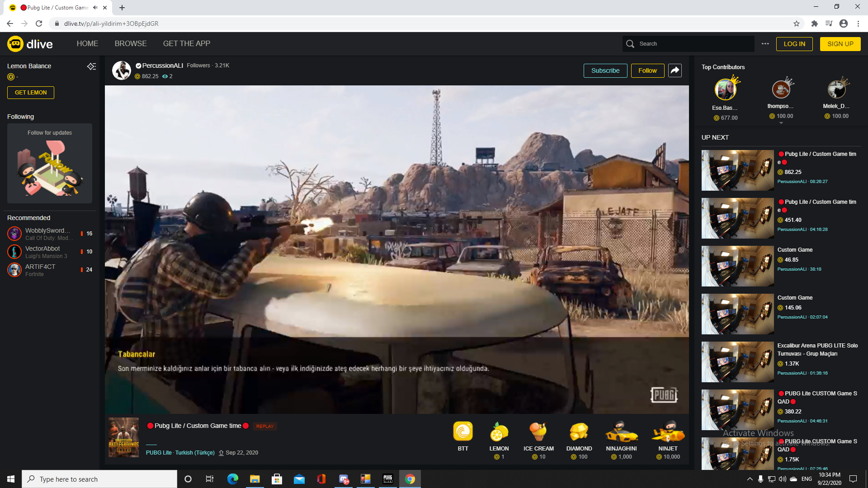Follow the PercussionALI channel

click(x=647, y=70)
